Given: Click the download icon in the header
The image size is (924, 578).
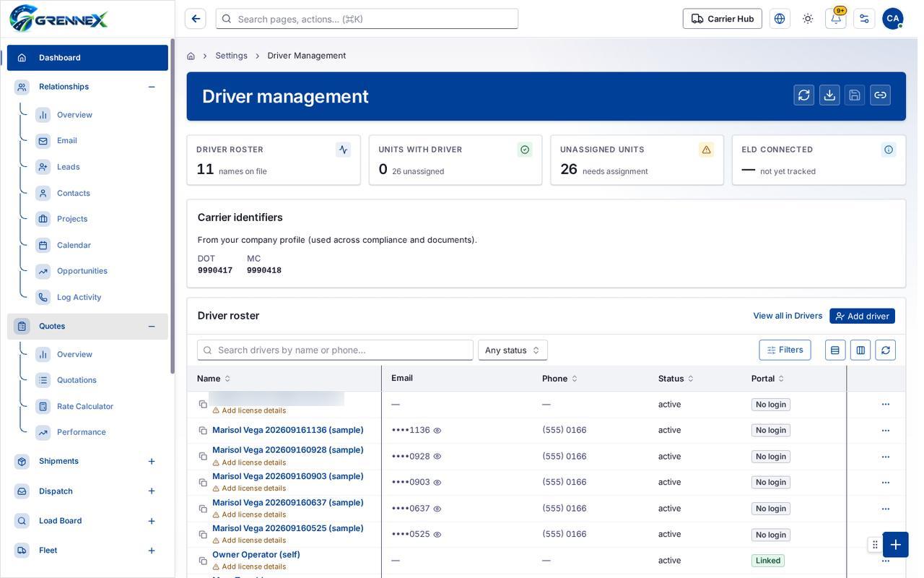Looking at the screenshot, I should pos(829,95).
